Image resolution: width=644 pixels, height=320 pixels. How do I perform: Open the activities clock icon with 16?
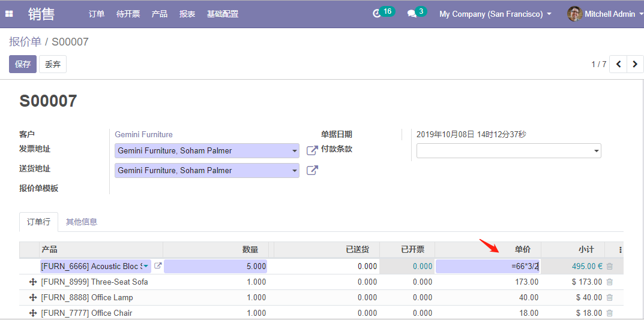[377, 13]
